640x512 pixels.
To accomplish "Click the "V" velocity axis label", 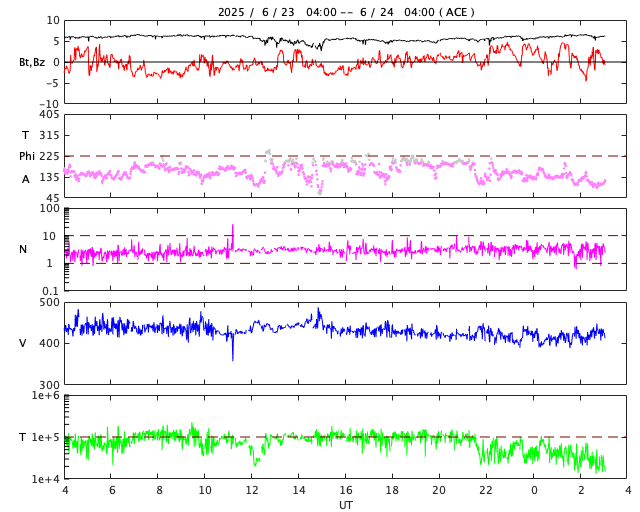I will click(x=23, y=343).
